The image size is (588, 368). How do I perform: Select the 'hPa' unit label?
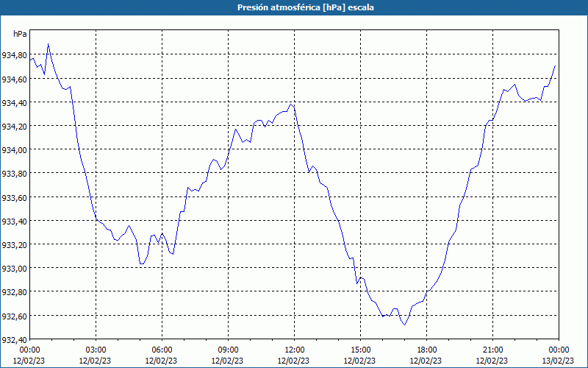point(20,34)
